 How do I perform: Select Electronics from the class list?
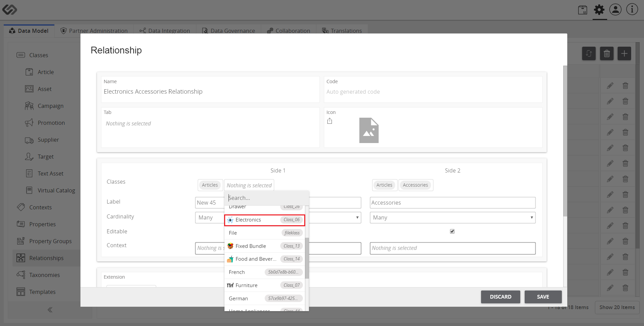(x=265, y=220)
